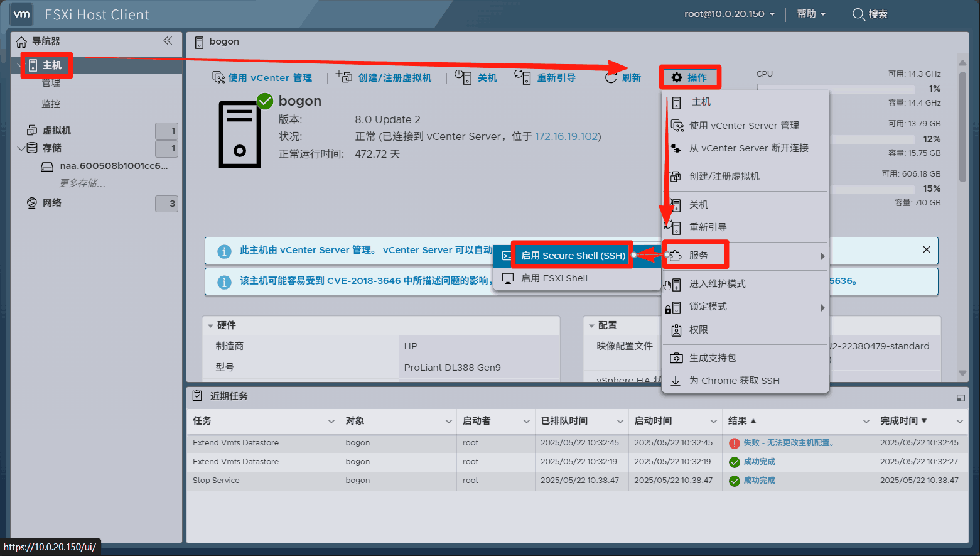Open the 任务 column dropdown arrow
Screen dimensions: 980x556
pyautogui.click(x=331, y=421)
